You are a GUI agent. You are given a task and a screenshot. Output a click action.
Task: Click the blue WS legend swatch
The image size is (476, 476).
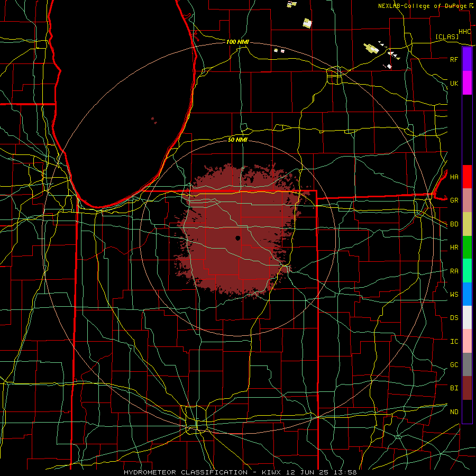[467, 294]
